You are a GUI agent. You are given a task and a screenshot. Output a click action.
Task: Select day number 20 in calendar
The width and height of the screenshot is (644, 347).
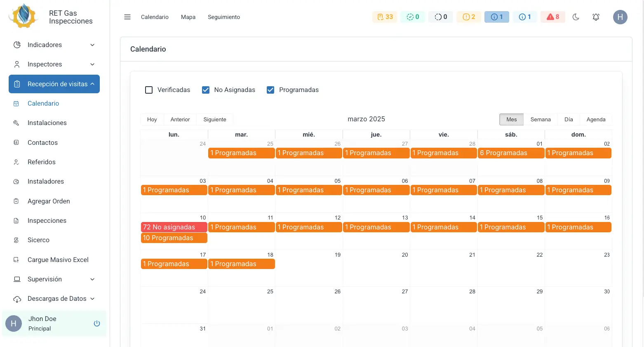pos(405,255)
